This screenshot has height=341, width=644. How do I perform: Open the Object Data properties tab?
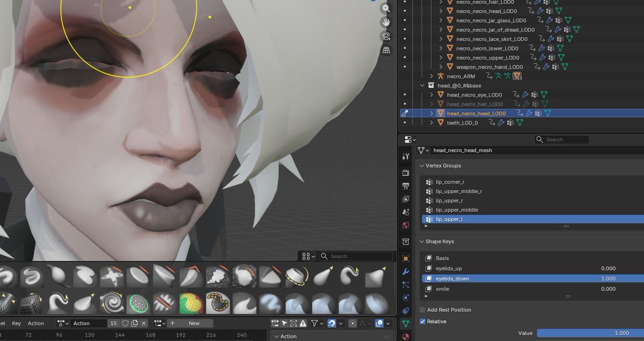pyautogui.click(x=406, y=323)
